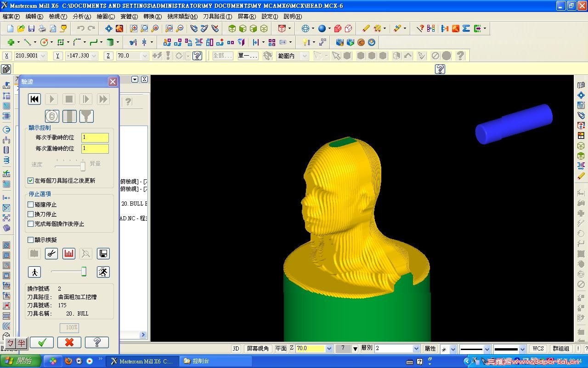
Task: Expand the green cylinder dropdown arrow
Action: coord(118,42)
